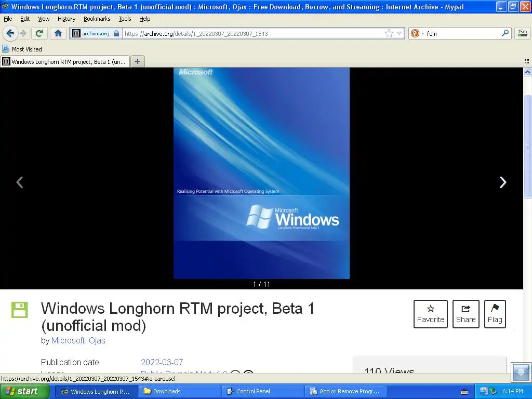Image resolution: width=532 pixels, height=399 pixels.
Task: Click the Windows Longhorn cover image
Action: point(261,173)
